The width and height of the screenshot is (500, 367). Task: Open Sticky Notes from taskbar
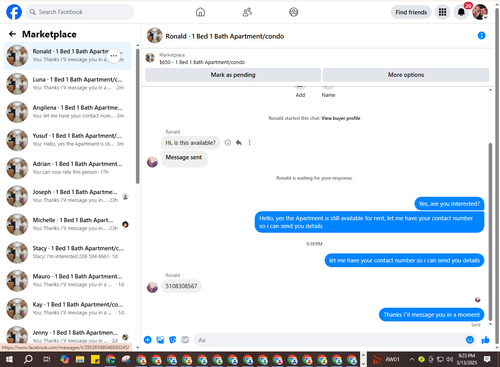click(x=95, y=359)
